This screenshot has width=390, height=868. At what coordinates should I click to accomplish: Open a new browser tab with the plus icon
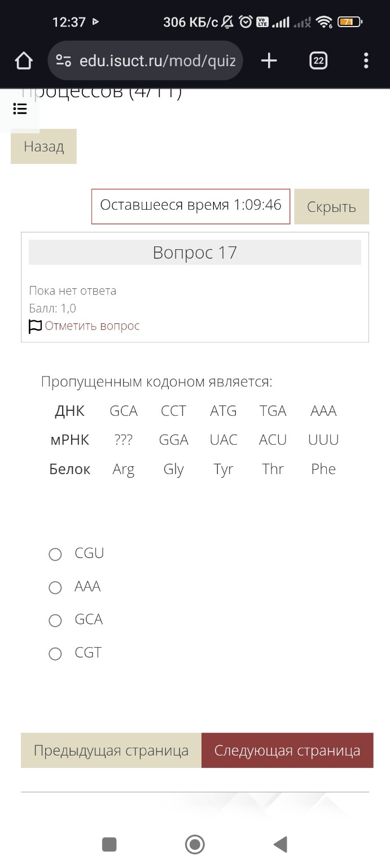click(269, 60)
